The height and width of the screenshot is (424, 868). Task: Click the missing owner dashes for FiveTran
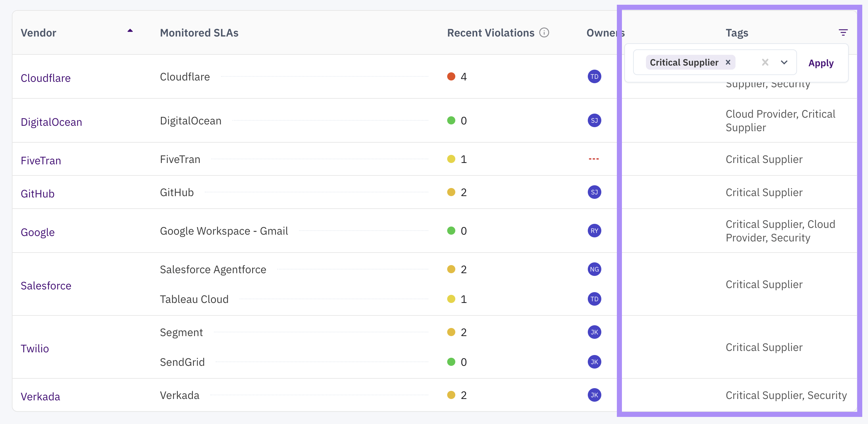tap(594, 159)
